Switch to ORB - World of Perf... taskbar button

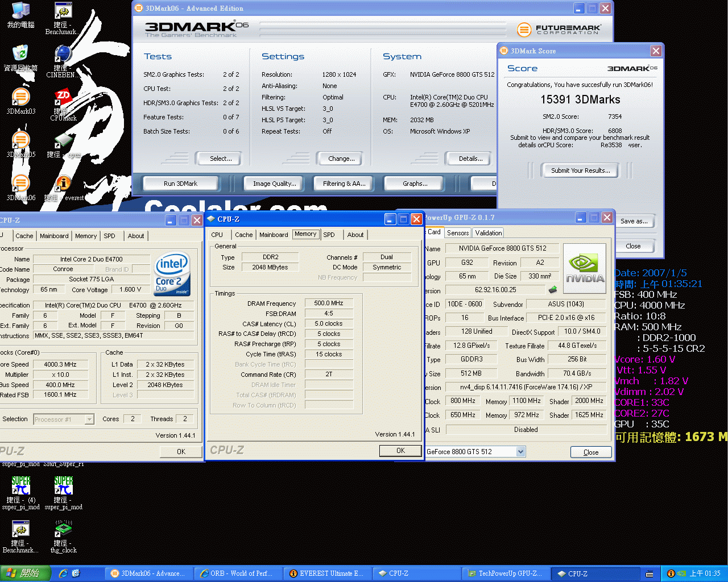pos(238,573)
